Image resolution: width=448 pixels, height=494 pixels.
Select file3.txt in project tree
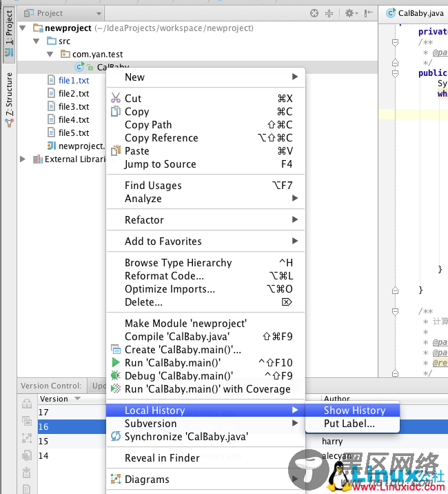[x=73, y=106]
